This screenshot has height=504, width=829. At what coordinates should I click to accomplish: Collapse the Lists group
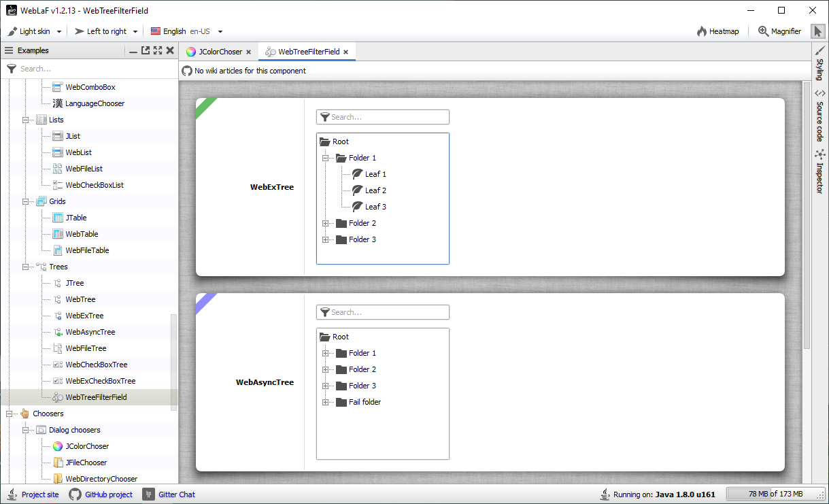(x=26, y=120)
